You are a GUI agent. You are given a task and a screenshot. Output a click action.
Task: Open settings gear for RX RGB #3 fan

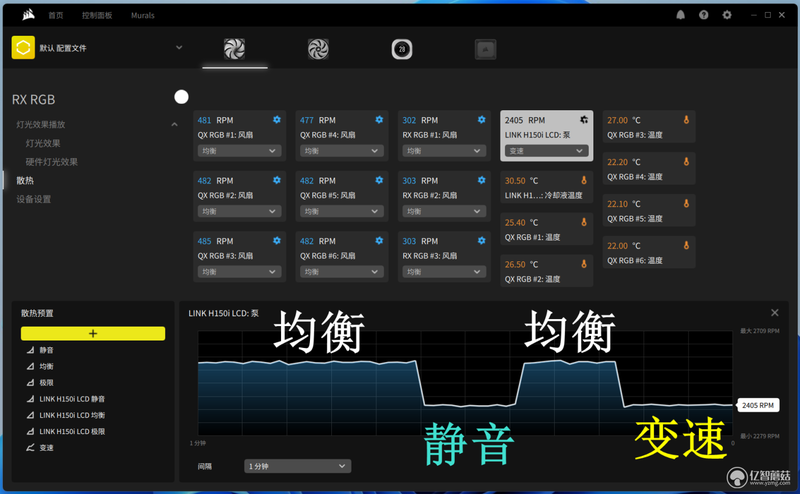pyautogui.click(x=481, y=240)
